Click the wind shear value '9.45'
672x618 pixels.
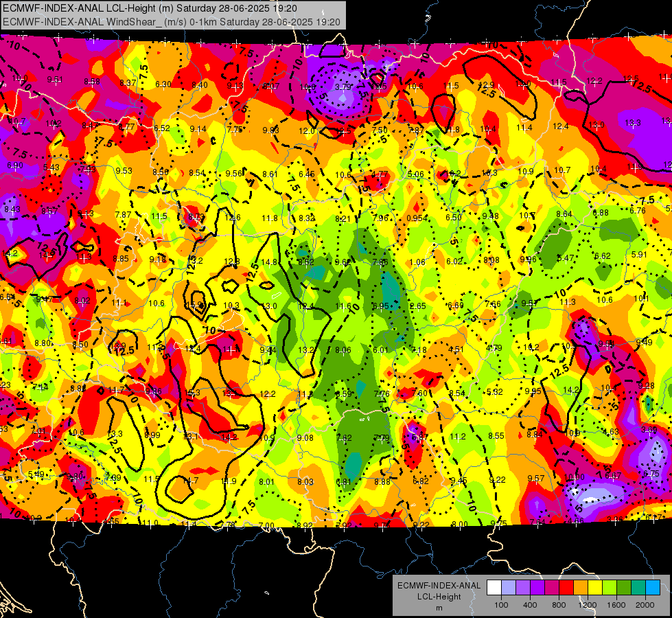459,481
